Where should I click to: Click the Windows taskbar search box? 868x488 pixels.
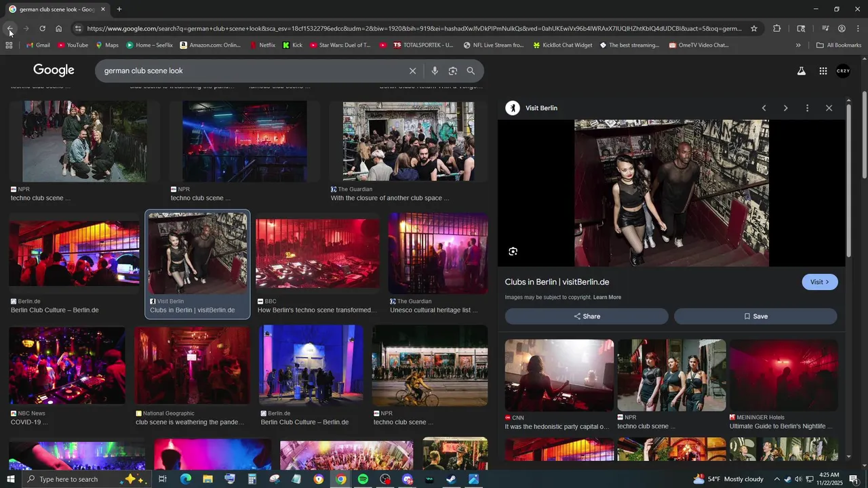[x=85, y=479]
